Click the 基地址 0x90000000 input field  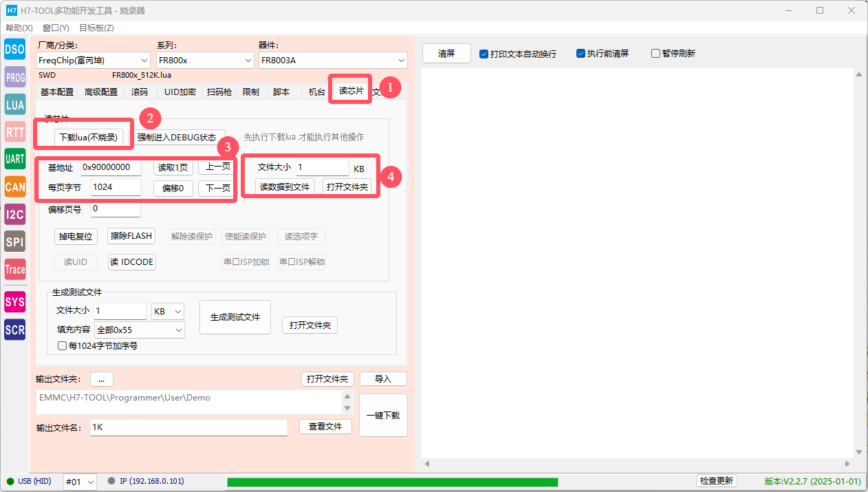tap(111, 167)
